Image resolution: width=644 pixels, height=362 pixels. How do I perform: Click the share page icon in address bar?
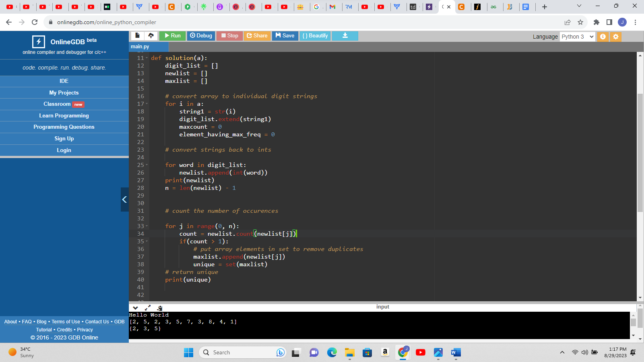[x=568, y=22]
